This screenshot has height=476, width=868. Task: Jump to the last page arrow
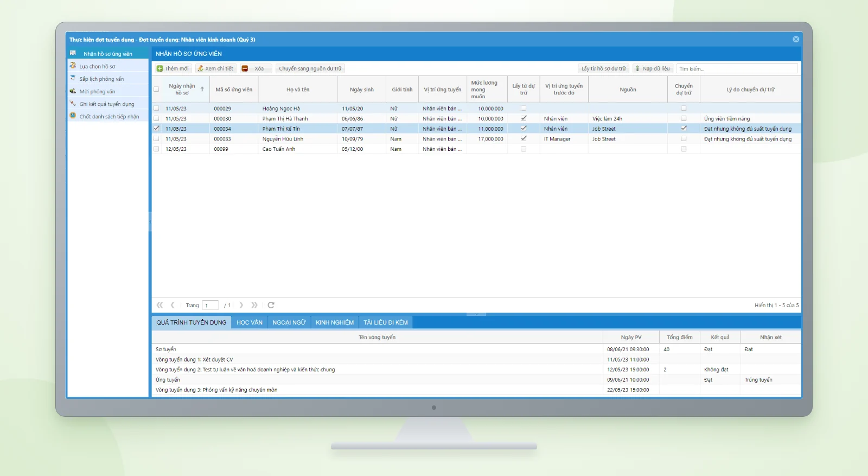pyautogui.click(x=254, y=305)
